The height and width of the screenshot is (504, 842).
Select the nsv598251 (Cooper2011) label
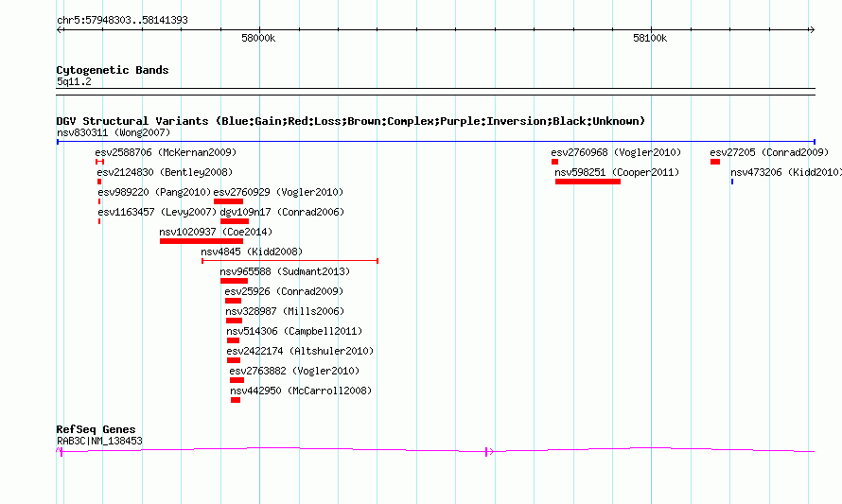click(617, 172)
